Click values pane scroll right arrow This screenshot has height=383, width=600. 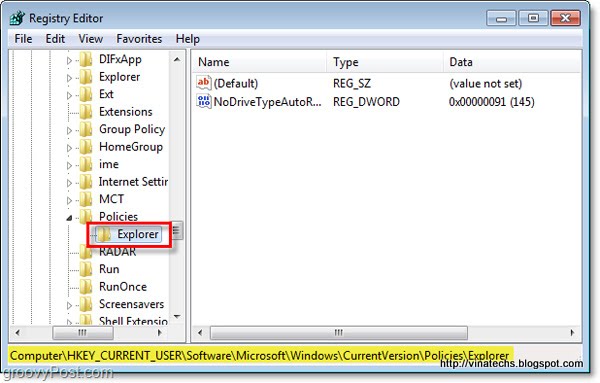[x=572, y=333]
